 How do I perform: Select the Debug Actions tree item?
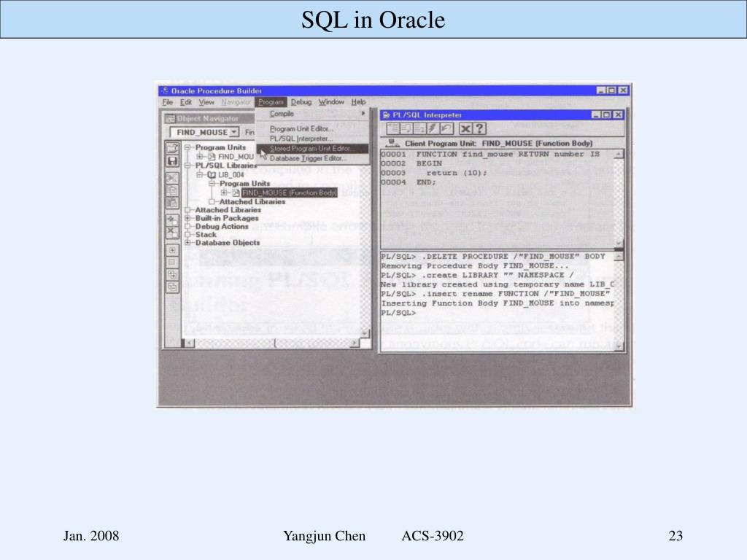[x=222, y=226]
